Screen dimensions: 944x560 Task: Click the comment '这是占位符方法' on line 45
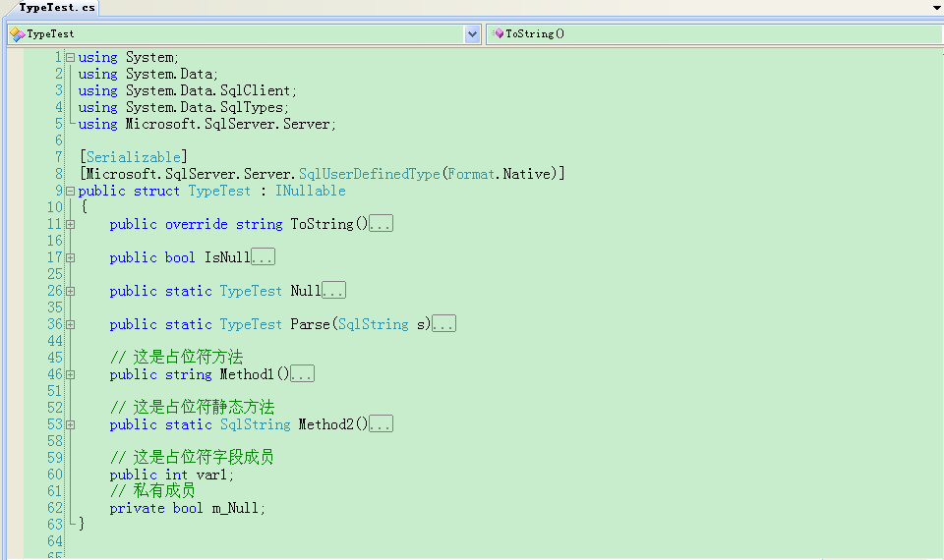(x=188, y=358)
